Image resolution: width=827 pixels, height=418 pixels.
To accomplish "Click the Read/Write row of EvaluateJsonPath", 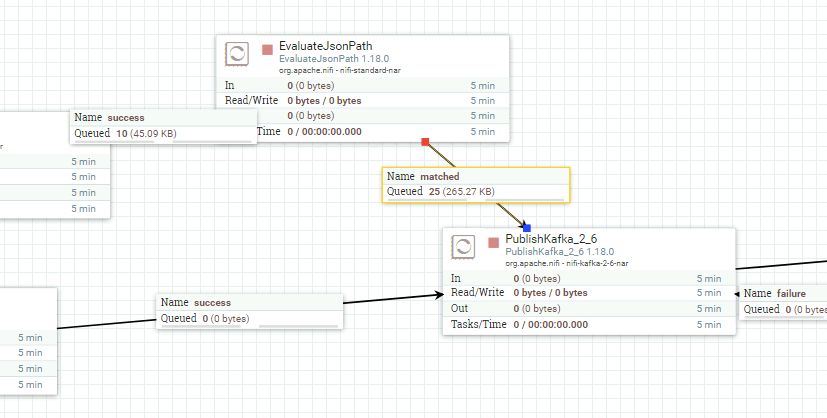I will [x=363, y=100].
